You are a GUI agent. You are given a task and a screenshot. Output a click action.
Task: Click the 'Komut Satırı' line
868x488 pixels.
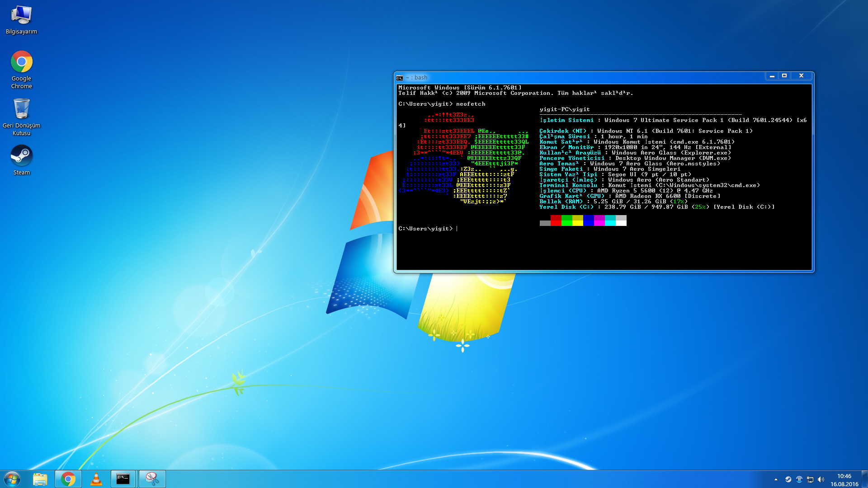(x=637, y=142)
